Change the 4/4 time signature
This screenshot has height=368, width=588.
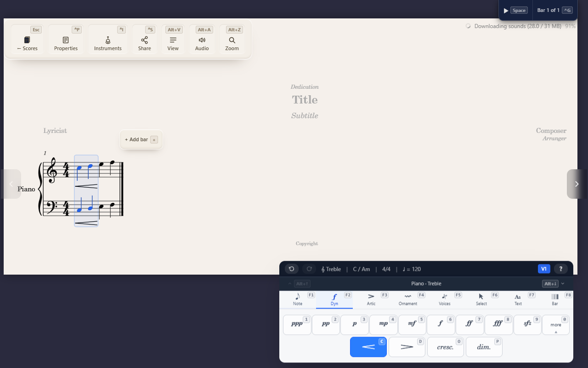(x=386, y=269)
